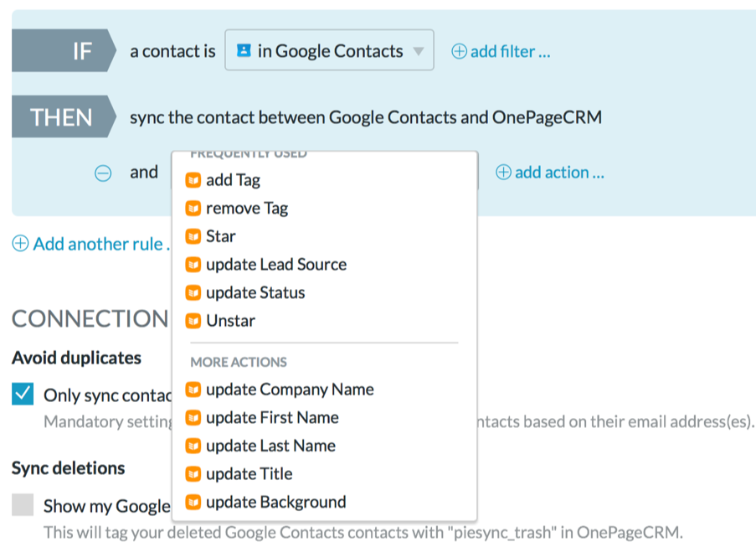Click the plus circle icon beside add filter
756x542 pixels.
(x=459, y=51)
